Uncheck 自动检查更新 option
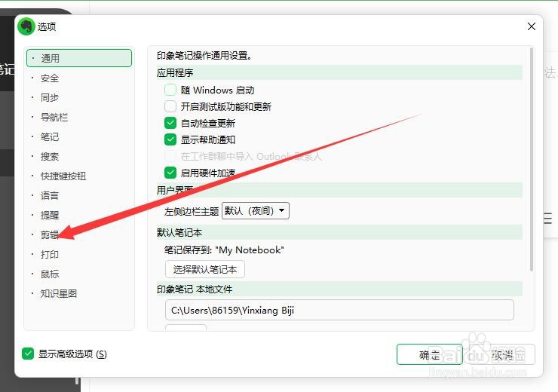 pyautogui.click(x=170, y=123)
